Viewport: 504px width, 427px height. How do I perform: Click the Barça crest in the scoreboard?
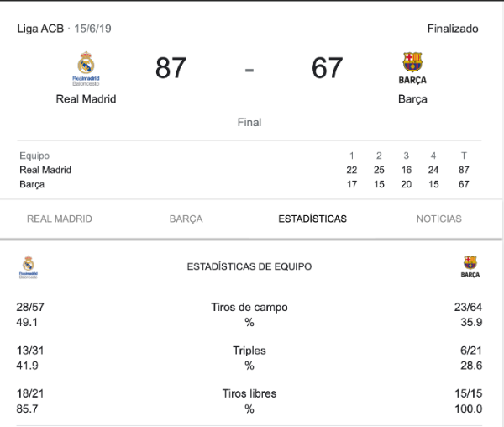tap(412, 68)
